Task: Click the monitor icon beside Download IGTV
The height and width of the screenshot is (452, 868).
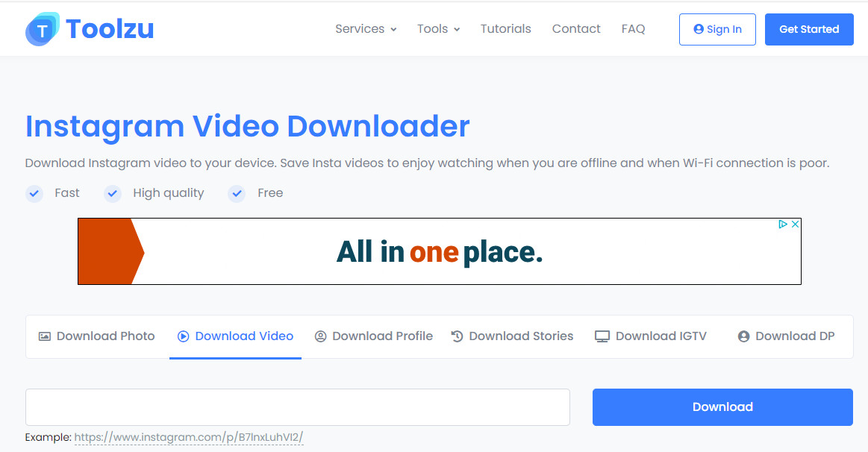Action: pos(602,336)
